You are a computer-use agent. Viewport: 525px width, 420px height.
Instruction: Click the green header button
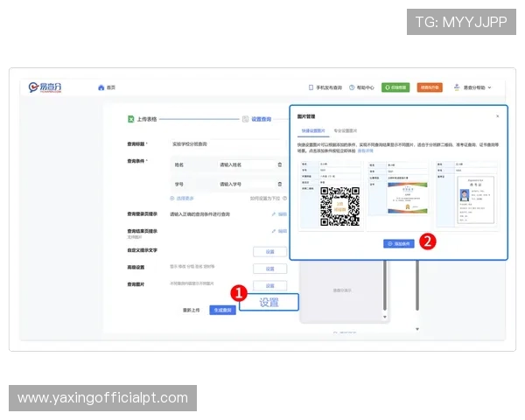pos(395,87)
